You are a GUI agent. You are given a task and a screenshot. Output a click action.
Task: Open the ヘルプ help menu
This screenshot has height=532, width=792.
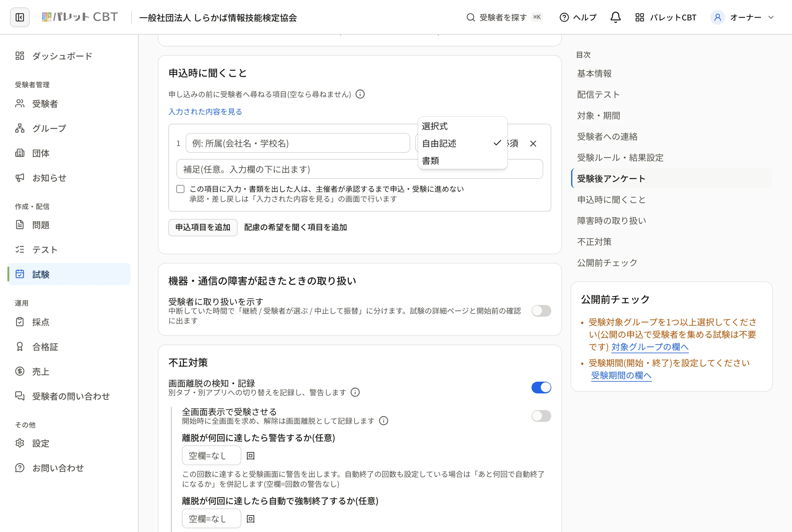pos(578,17)
